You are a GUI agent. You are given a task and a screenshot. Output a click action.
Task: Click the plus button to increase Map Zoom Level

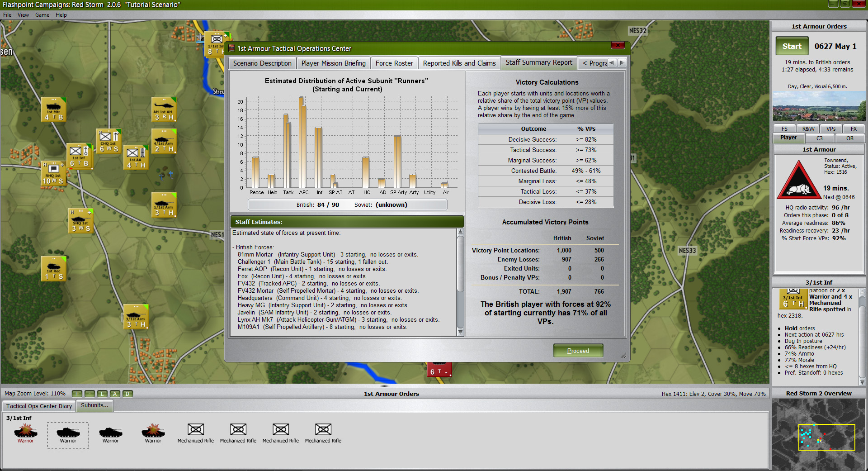[x=77, y=394]
